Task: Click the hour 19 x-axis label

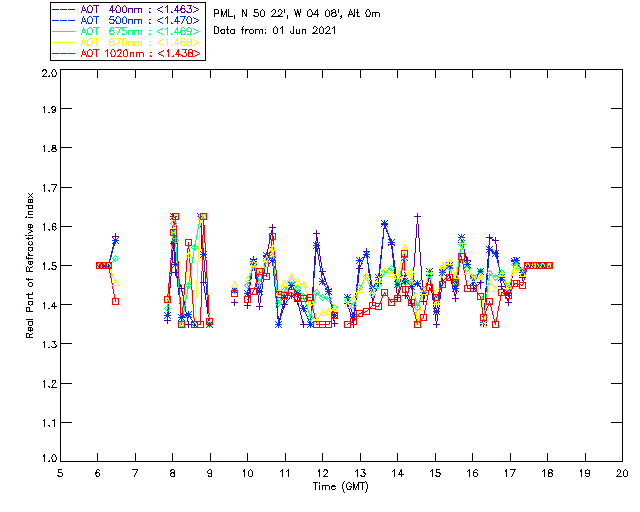Action: point(585,473)
